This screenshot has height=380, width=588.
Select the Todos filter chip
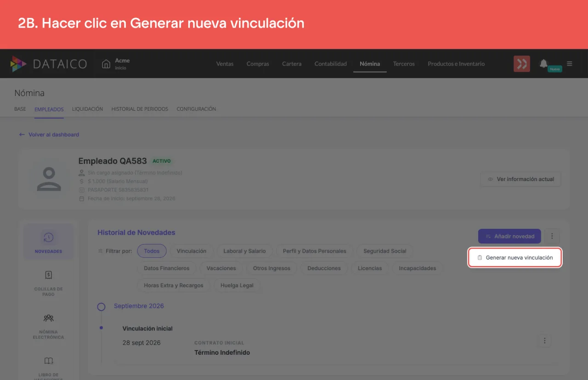[x=152, y=251]
